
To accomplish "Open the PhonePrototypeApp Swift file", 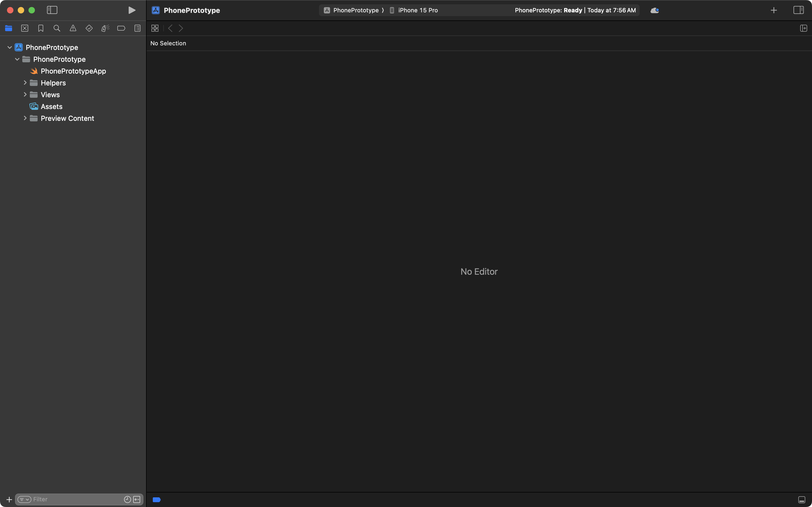I will point(73,71).
